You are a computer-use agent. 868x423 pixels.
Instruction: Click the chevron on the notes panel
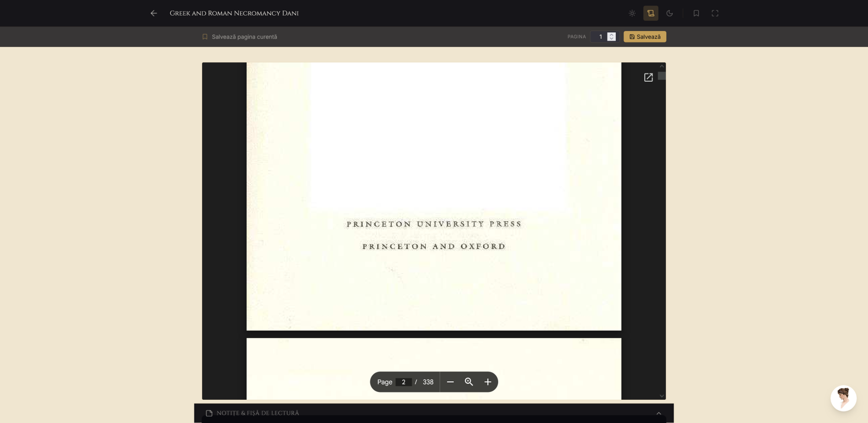[659, 413]
